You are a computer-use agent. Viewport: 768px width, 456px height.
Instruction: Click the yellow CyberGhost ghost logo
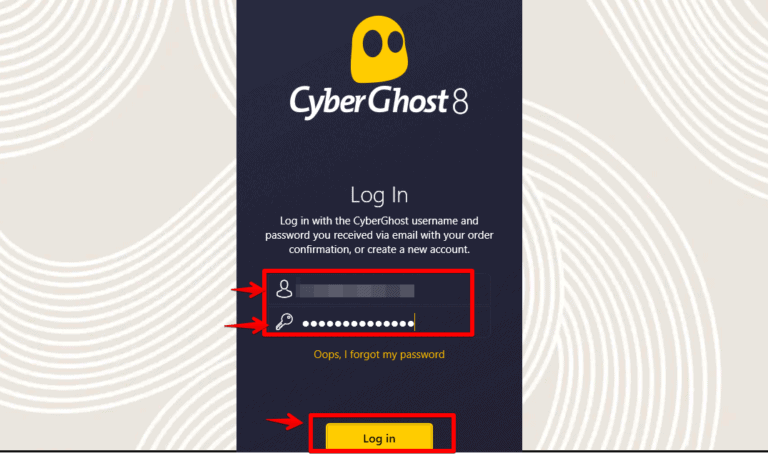point(379,49)
